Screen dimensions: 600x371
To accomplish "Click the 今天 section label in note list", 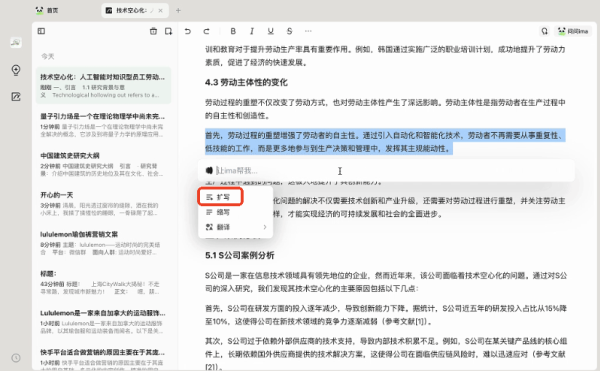I will pos(48,56).
